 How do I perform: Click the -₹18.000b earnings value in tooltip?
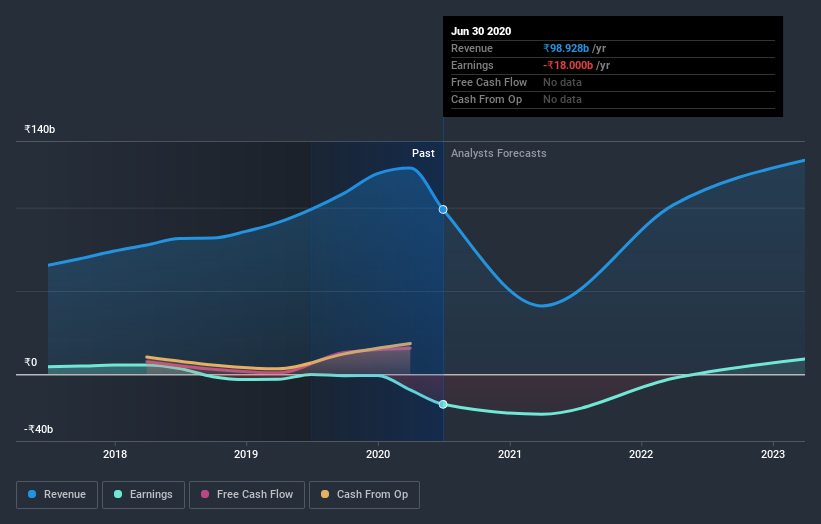point(568,65)
